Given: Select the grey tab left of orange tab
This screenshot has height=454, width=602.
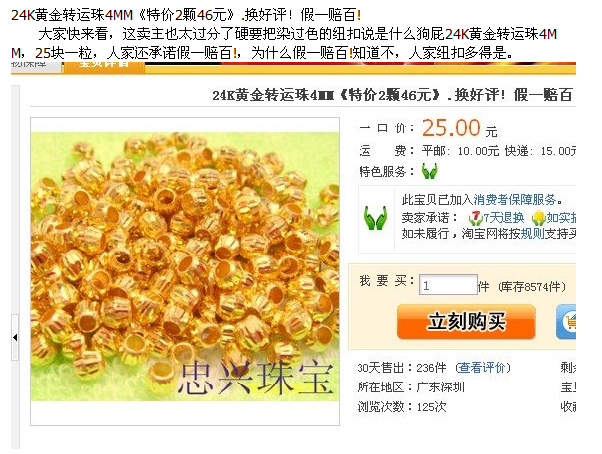Looking at the screenshot, I should pyautogui.click(x=36, y=65).
